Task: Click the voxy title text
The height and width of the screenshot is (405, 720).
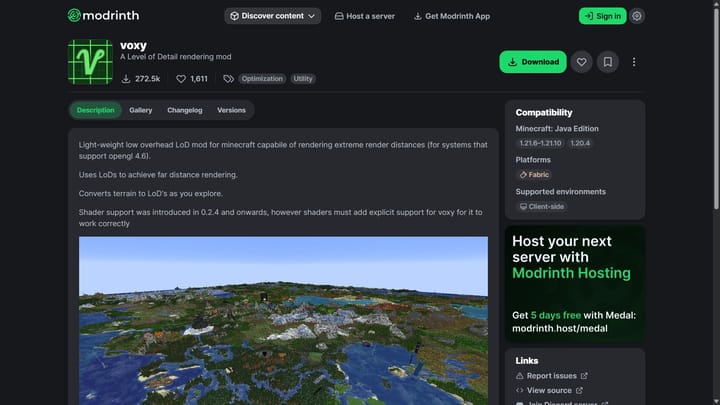Action: point(133,45)
